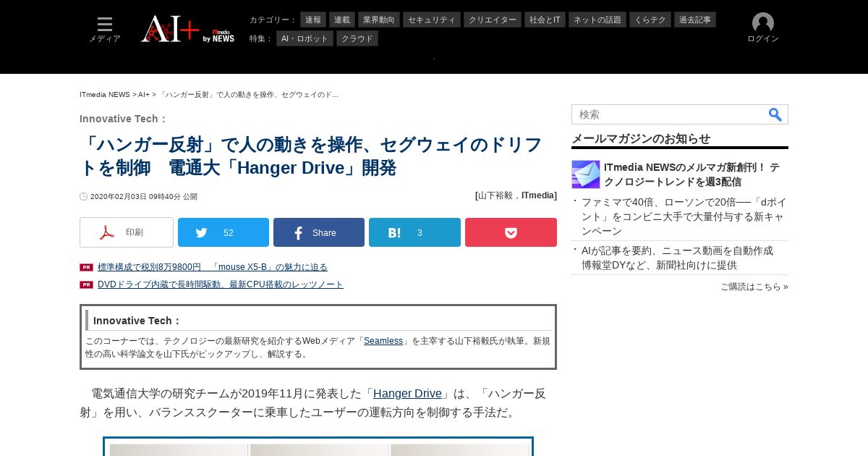Open the クラウド feature tag
The height and width of the screenshot is (456, 868).
pyautogui.click(x=357, y=38)
